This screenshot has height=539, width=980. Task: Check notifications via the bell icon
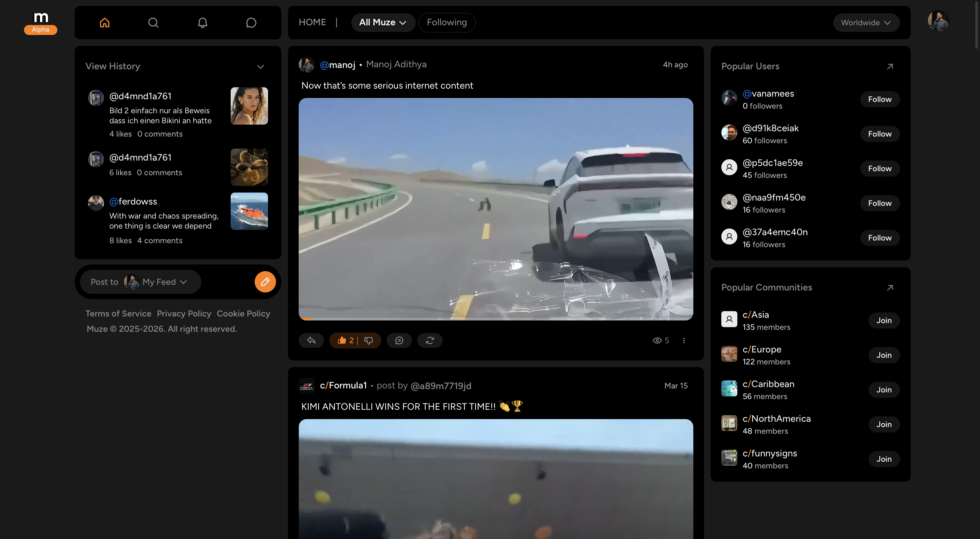202,22
